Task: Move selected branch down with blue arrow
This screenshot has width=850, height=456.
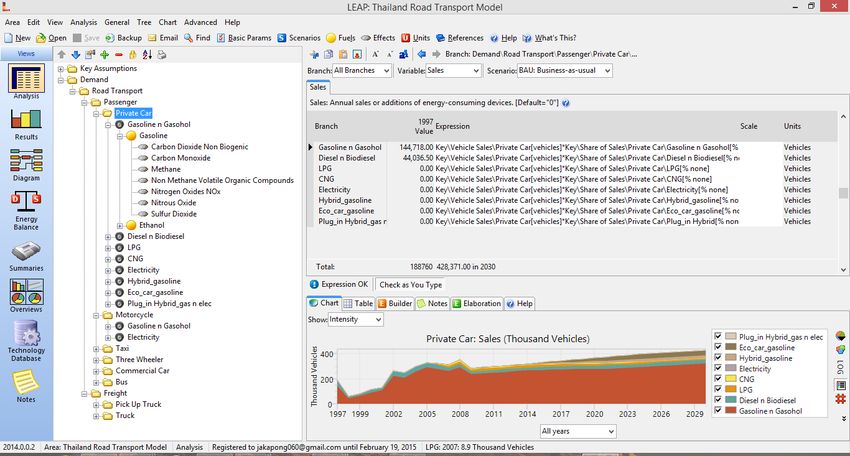Action: [x=76, y=55]
